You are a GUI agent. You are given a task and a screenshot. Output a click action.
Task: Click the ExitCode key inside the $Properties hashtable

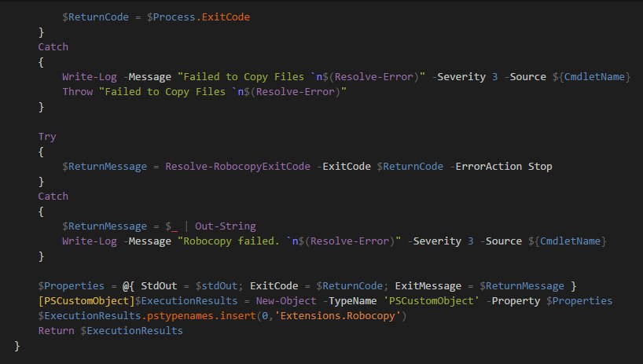(274, 285)
